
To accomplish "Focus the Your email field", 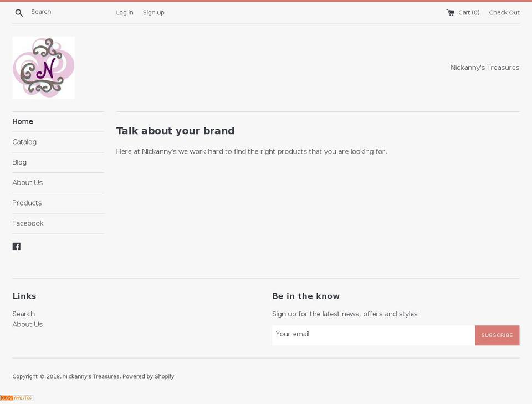I will [373, 335].
